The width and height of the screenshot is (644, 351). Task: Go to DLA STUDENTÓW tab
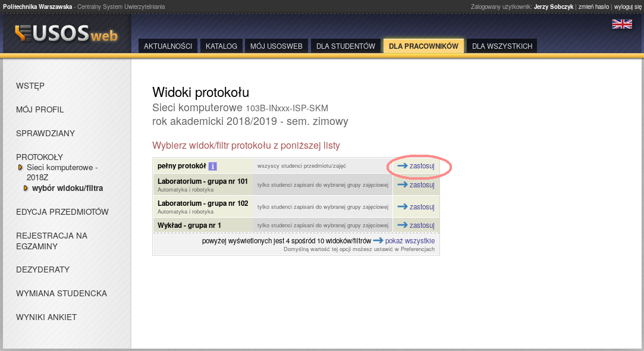pyautogui.click(x=345, y=46)
